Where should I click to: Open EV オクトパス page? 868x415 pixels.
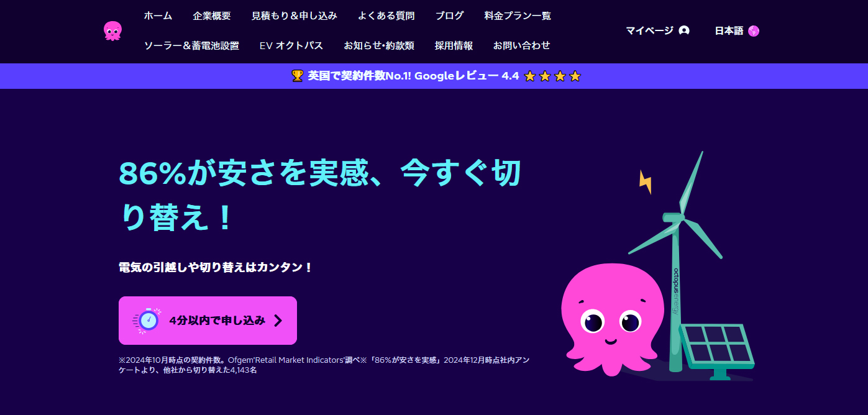point(291,45)
